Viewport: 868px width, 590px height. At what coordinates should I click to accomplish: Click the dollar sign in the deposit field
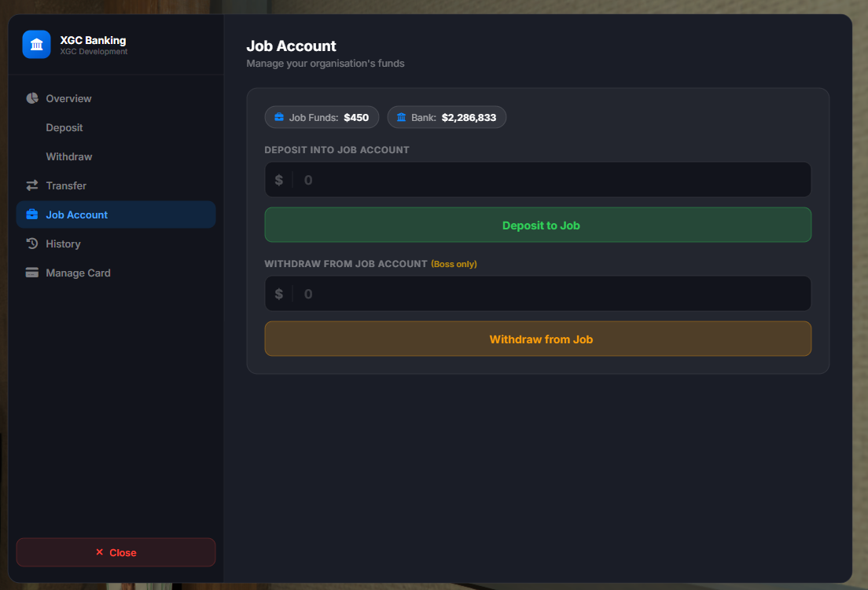(279, 180)
